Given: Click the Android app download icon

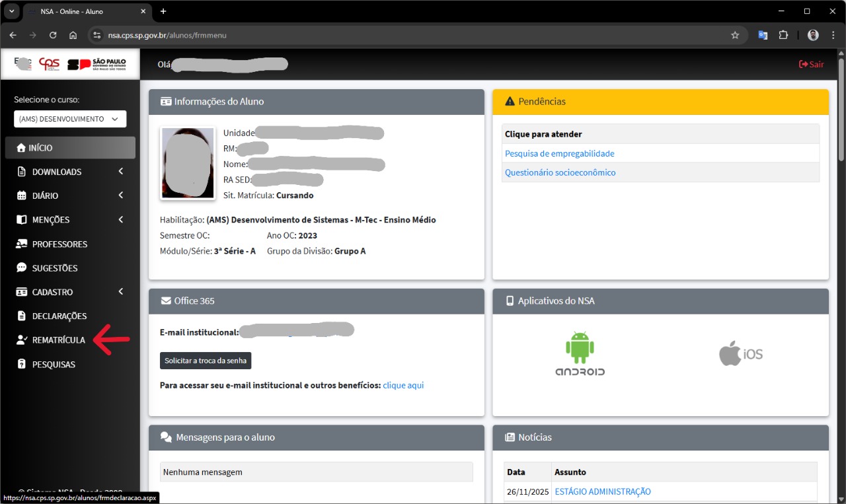Looking at the screenshot, I should click(580, 353).
